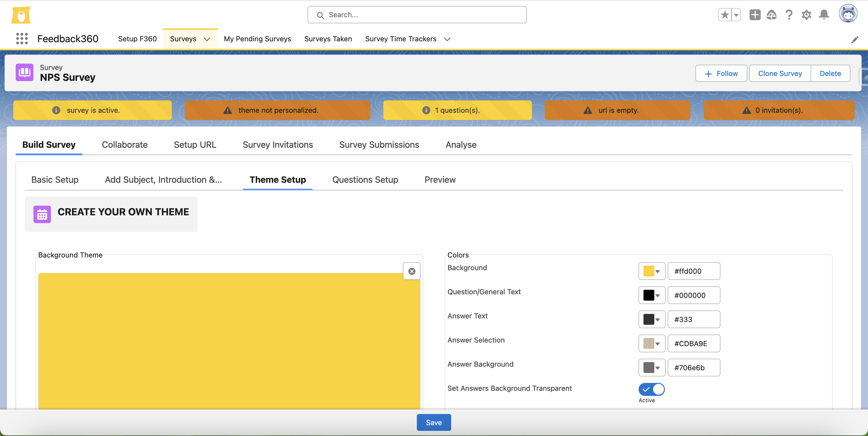Click the yellow background theme preview
The height and width of the screenshot is (436, 868).
pyautogui.click(x=229, y=341)
